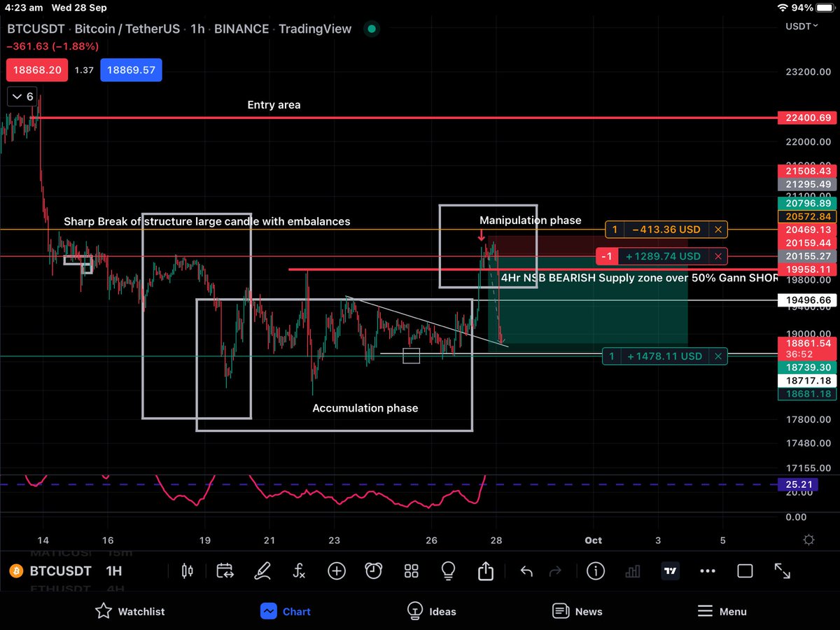Open the layout grid icon
840x630 pixels.
pos(411,571)
